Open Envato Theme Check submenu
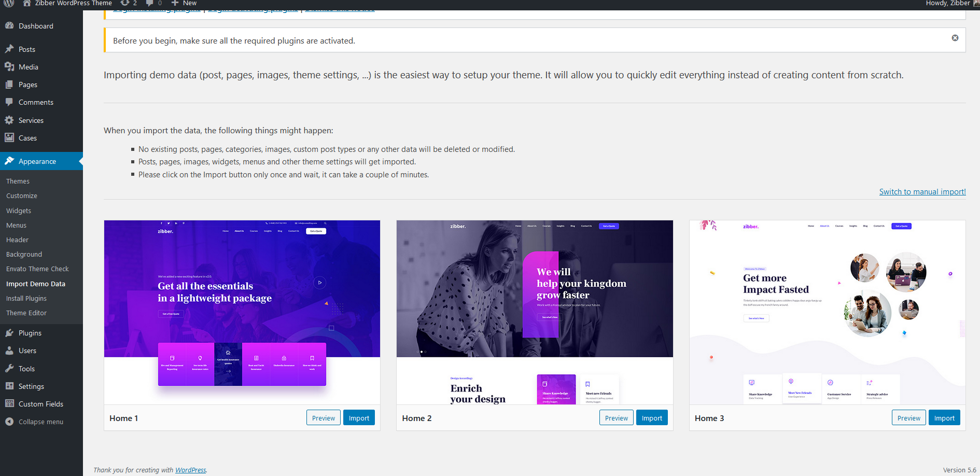 (37, 269)
